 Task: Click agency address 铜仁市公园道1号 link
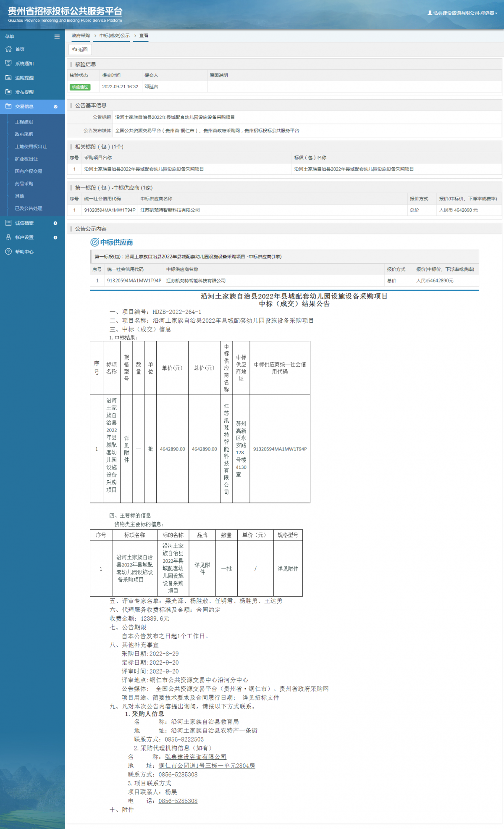click(207, 766)
